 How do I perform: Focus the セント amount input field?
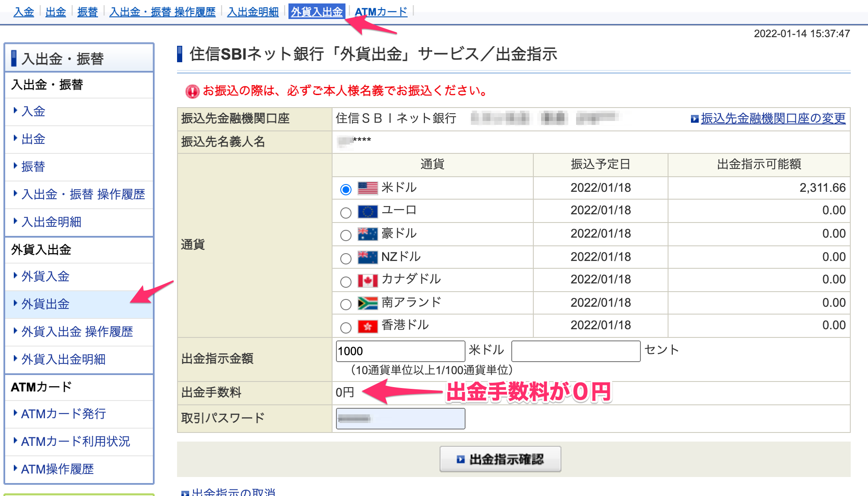pos(576,351)
